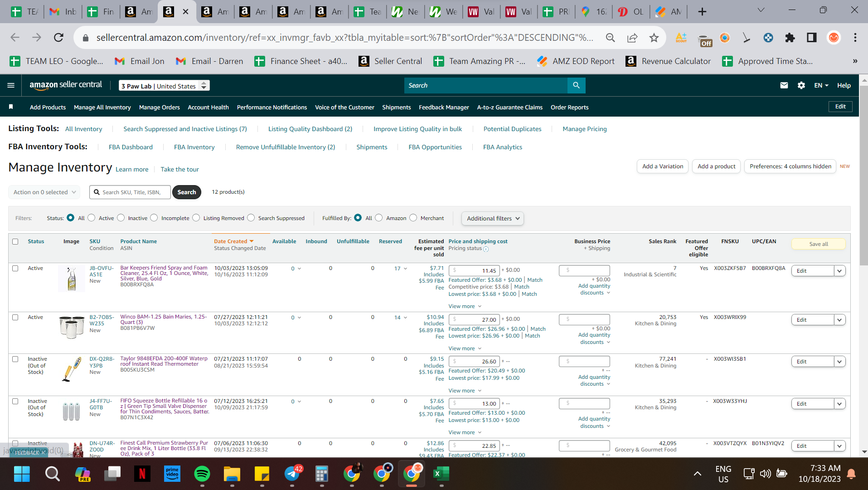
Task: Click the search magnifier button in header
Action: click(x=576, y=85)
